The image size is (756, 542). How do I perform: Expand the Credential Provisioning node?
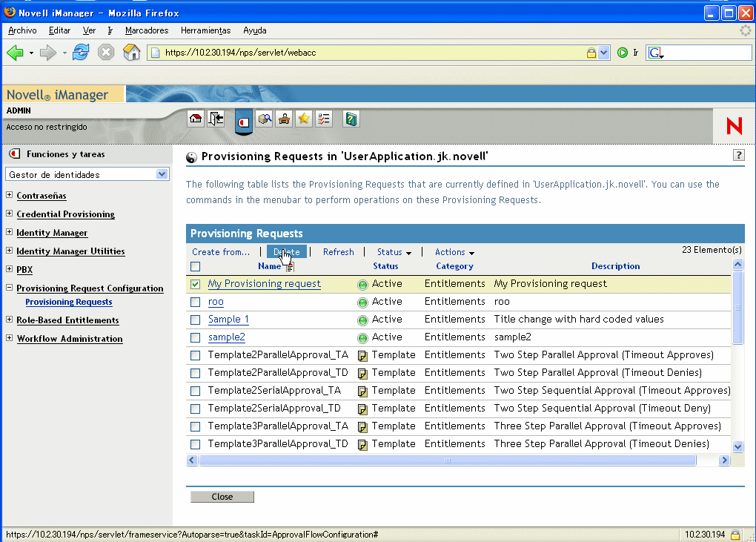[x=9, y=213]
